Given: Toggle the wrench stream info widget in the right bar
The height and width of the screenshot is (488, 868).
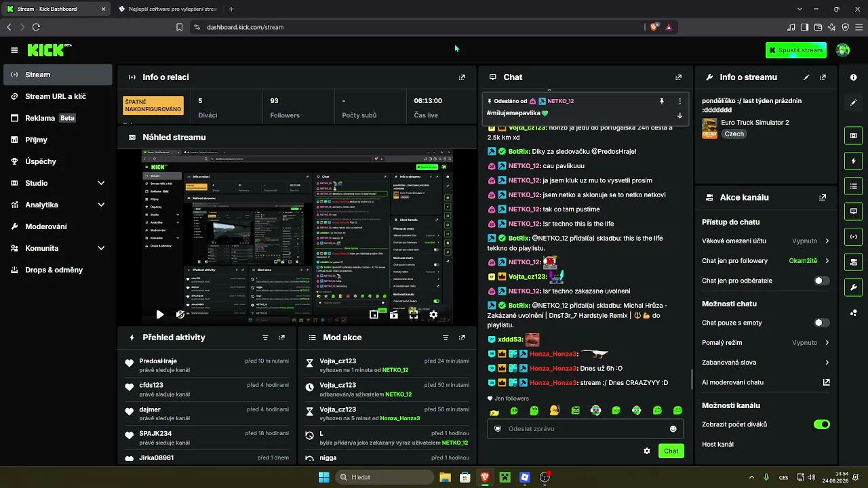Looking at the screenshot, I should [853, 287].
